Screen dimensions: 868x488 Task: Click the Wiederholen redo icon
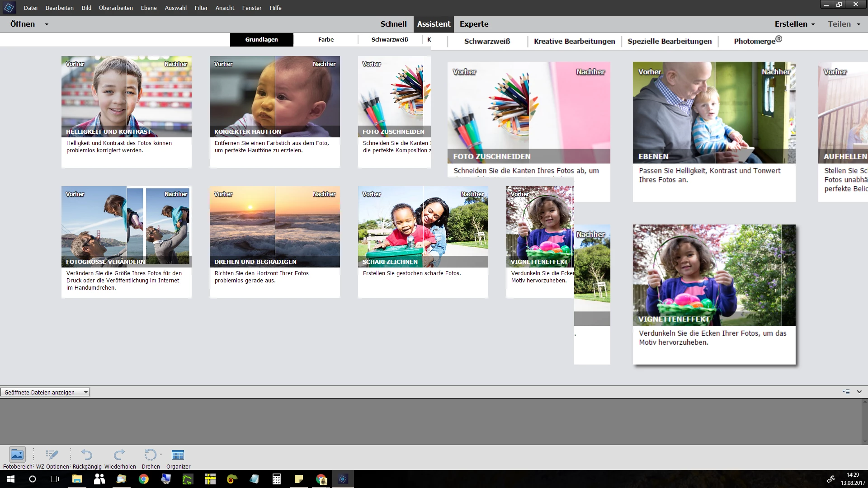click(x=120, y=455)
